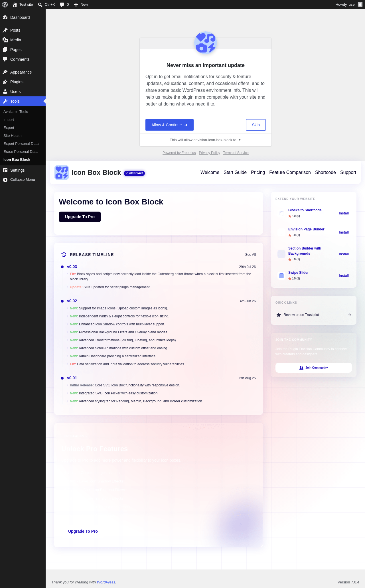The image size is (365, 588).
Task: Open the Swipe Slider title link
Action: coord(298,273)
